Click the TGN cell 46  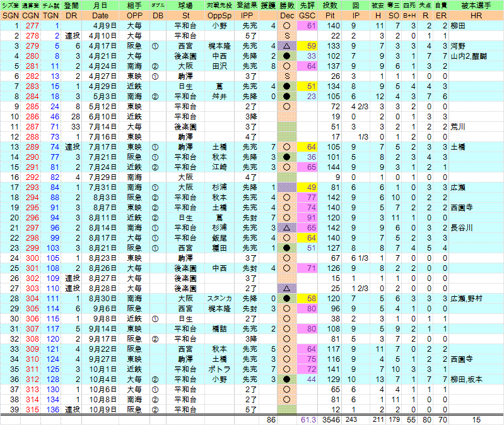coord(55,116)
